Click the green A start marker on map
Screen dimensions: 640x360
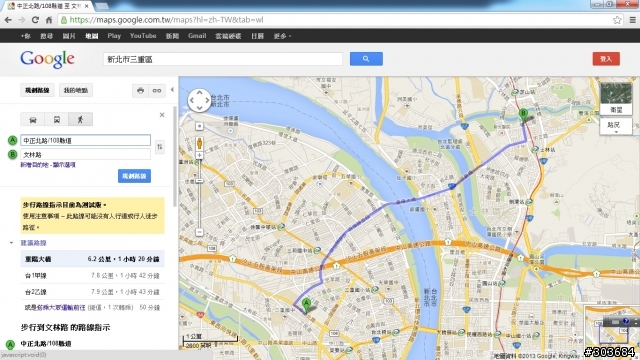pos(306,306)
